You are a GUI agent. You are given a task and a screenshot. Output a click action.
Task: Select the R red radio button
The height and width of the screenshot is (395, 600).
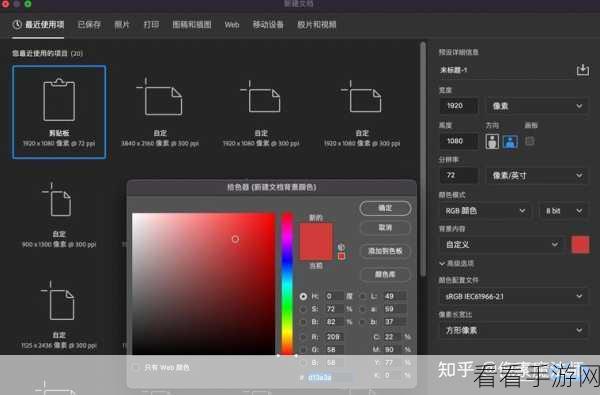tap(303, 337)
